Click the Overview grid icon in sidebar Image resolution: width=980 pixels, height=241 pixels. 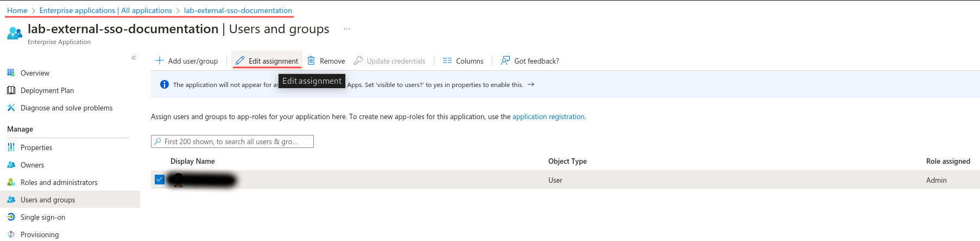point(11,72)
